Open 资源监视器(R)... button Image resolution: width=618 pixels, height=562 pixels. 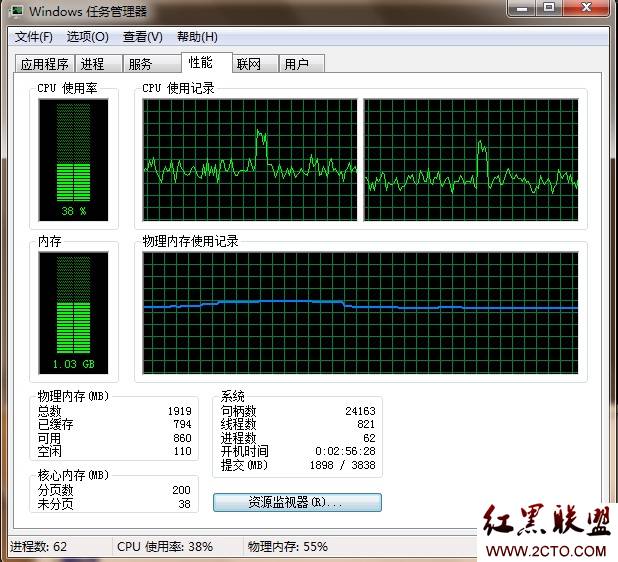point(297,502)
